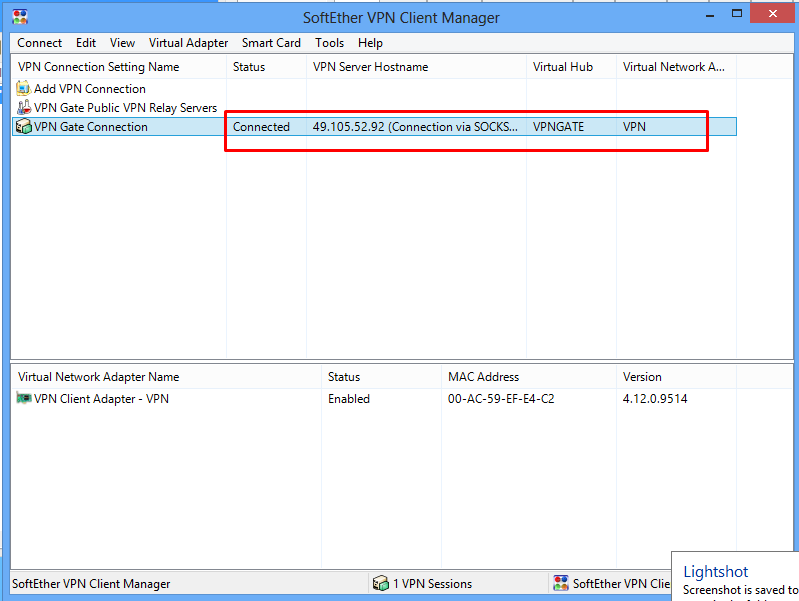Sort adapter list by Status header

point(381,377)
